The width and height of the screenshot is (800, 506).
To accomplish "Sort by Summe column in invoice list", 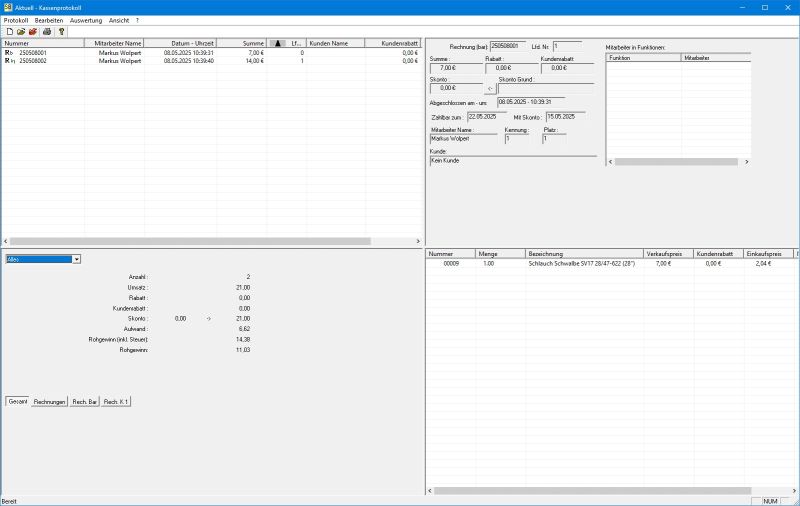I will tap(242, 43).
